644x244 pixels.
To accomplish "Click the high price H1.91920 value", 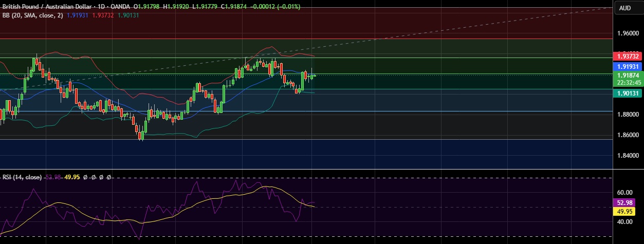I will (177, 7).
